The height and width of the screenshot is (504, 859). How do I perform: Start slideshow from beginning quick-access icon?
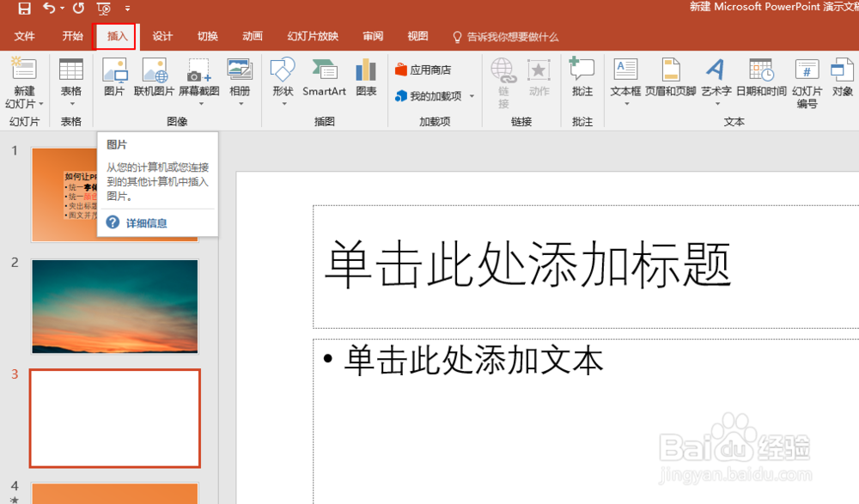pos(103,9)
